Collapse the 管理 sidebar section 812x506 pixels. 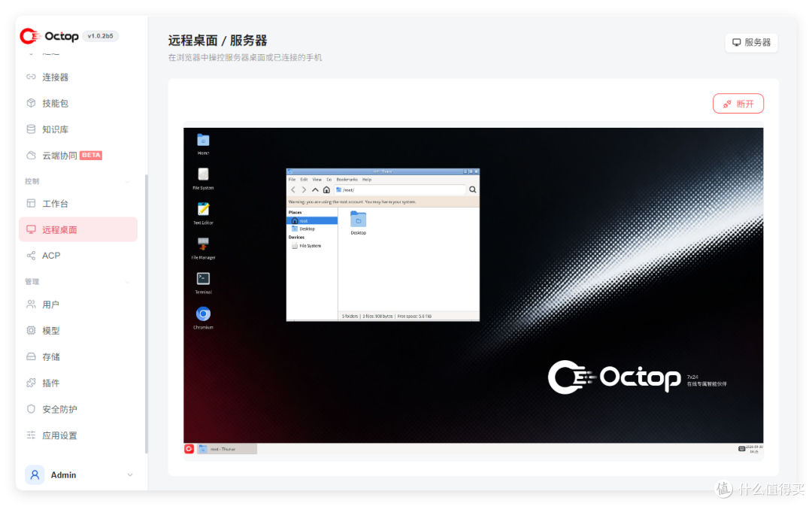[128, 282]
